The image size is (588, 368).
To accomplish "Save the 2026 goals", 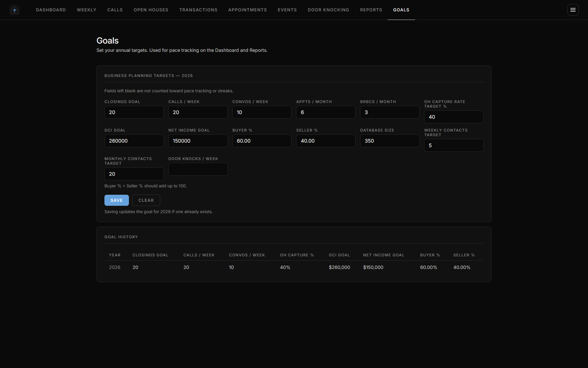I will [x=116, y=200].
